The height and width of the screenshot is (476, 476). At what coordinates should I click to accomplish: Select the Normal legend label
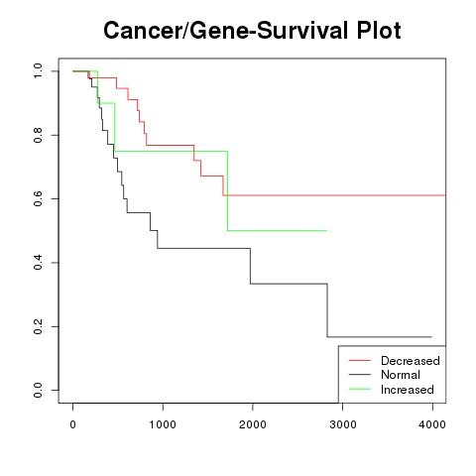[x=401, y=375]
